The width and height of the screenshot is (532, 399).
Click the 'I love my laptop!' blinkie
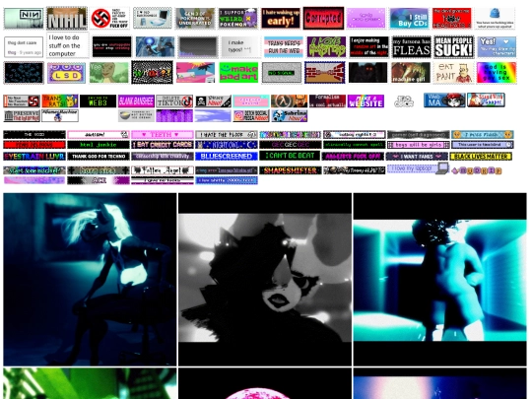point(418,168)
